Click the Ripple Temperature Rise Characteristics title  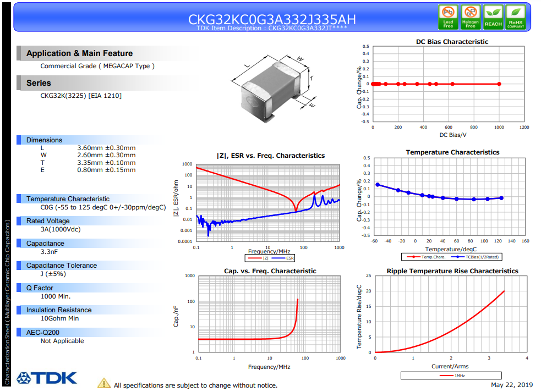coord(452,271)
